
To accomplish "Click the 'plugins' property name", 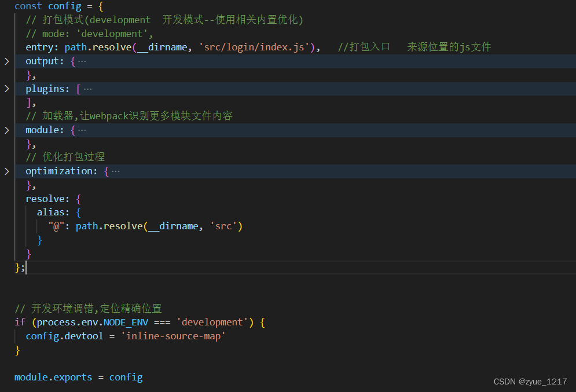I will [x=45, y=89].
